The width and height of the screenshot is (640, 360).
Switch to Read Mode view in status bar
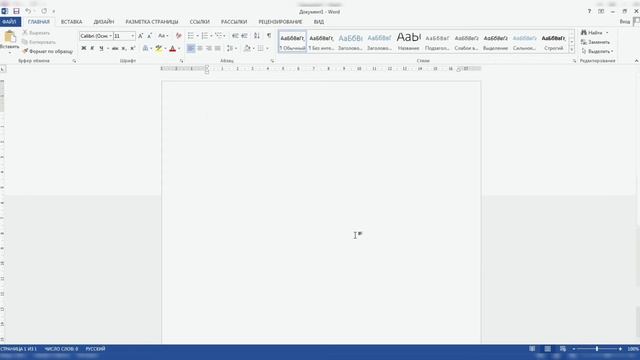[532, 349]
